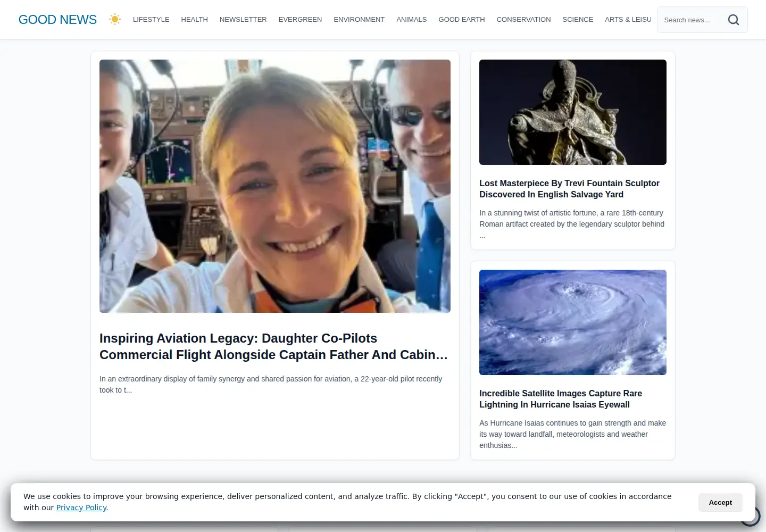Open the Good Earth section
The width and height of the screenshot is (766, 532).
[462, 20]
